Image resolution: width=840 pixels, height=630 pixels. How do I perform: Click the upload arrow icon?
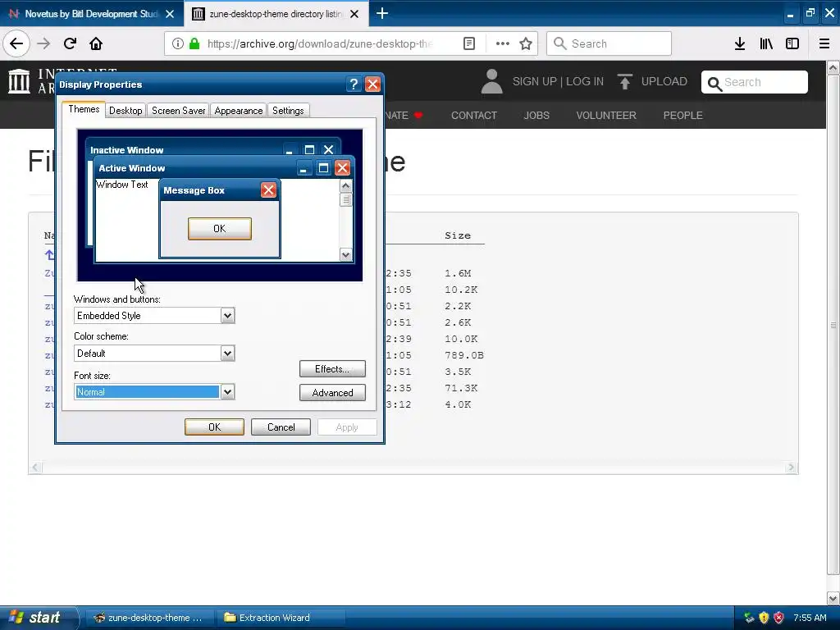pos(624,81)
